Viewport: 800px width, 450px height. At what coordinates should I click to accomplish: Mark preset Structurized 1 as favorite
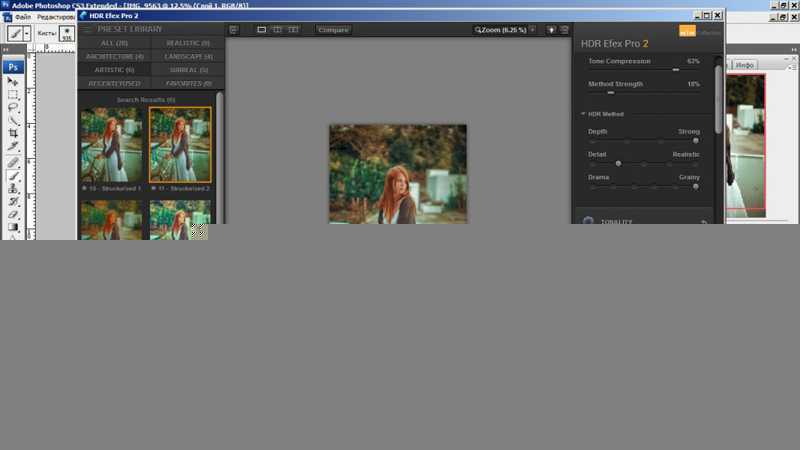tap(85, 188)
